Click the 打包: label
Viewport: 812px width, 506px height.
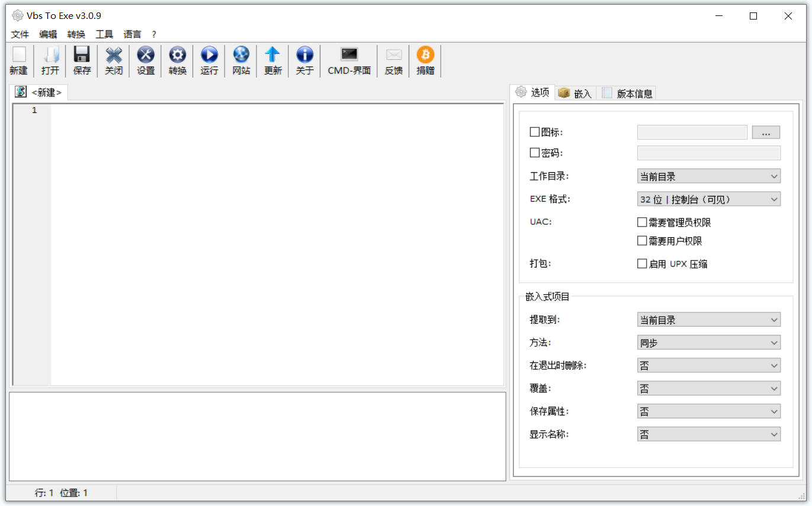pos(540,264)
